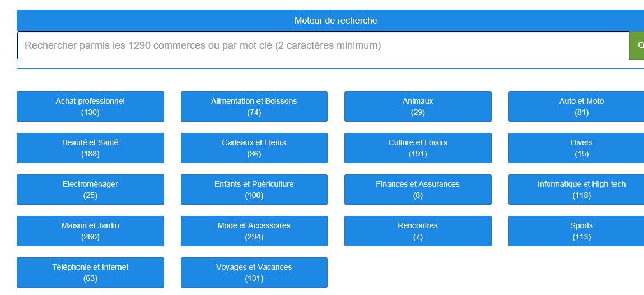Select Cadeaux et Fleurs category
Viewport: 644px width, 295px height.
(x=254, y=148)
